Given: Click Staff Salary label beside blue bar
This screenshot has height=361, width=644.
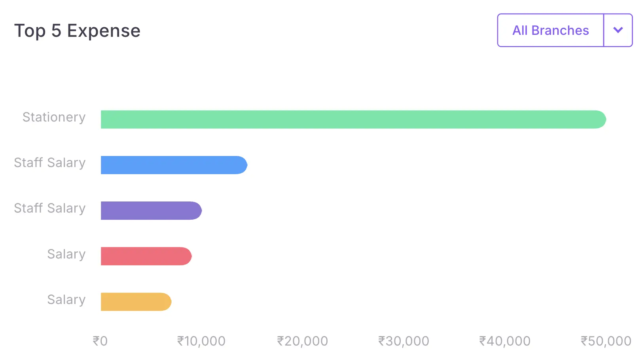Looking at the screenshot, I should click(50, 163).
